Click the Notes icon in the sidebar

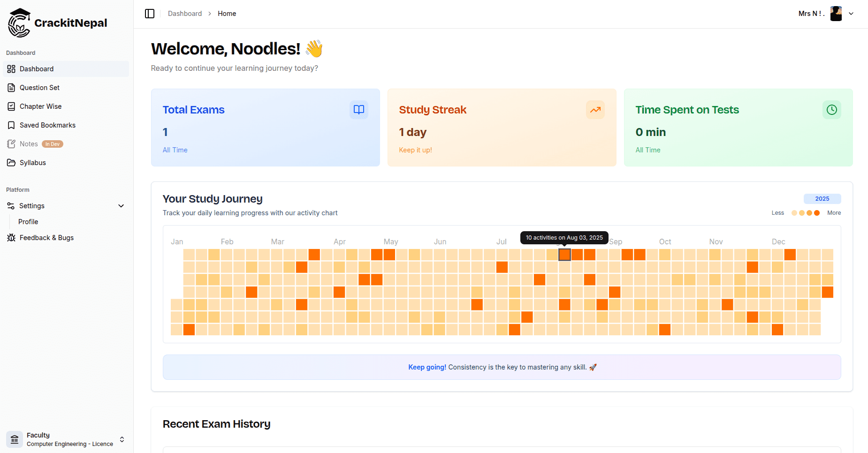click(11, 143)
